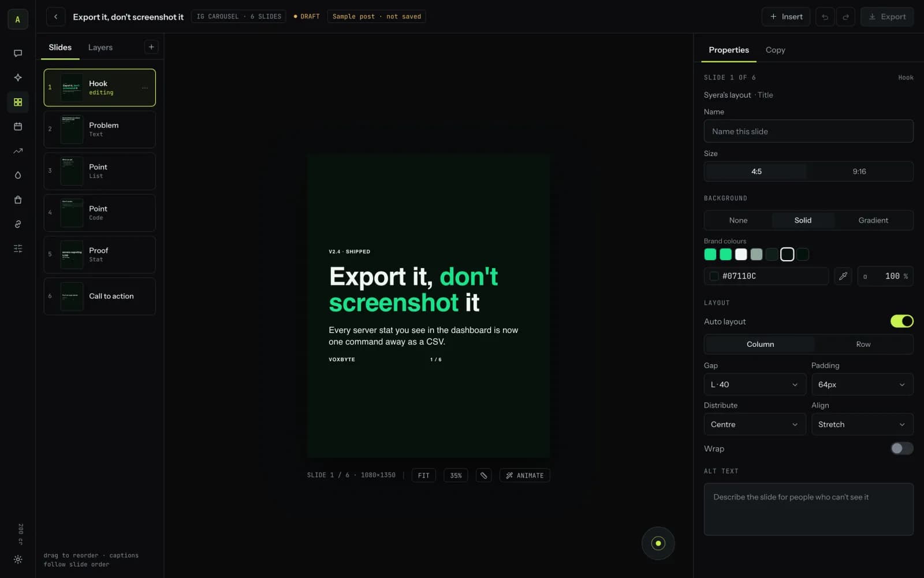Choose the white brand colour swatch
This screenshot has width=924, height=578.
tap(741, 254)
